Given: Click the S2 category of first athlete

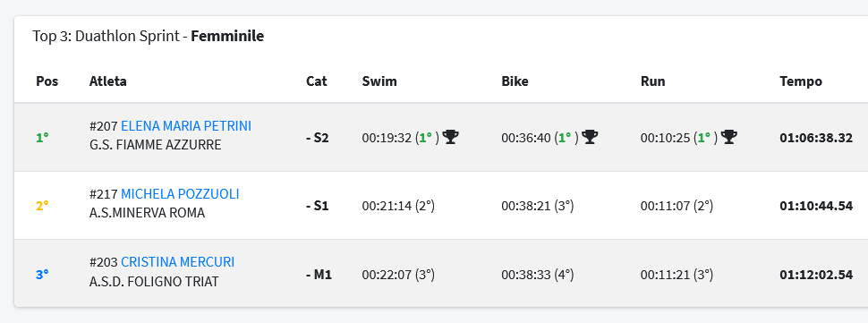Looking at the screenshot, I should (x=318, y=138).
